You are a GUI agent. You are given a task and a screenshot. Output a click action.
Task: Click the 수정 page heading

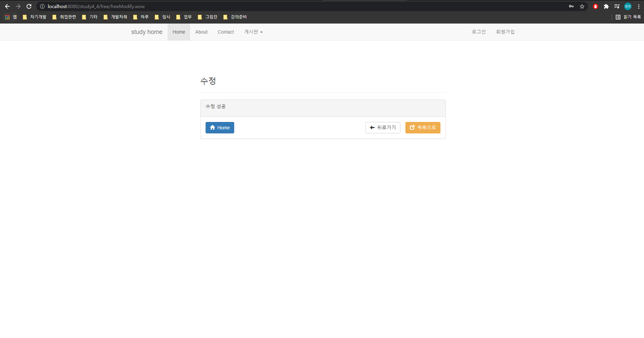tap(208, 81)
